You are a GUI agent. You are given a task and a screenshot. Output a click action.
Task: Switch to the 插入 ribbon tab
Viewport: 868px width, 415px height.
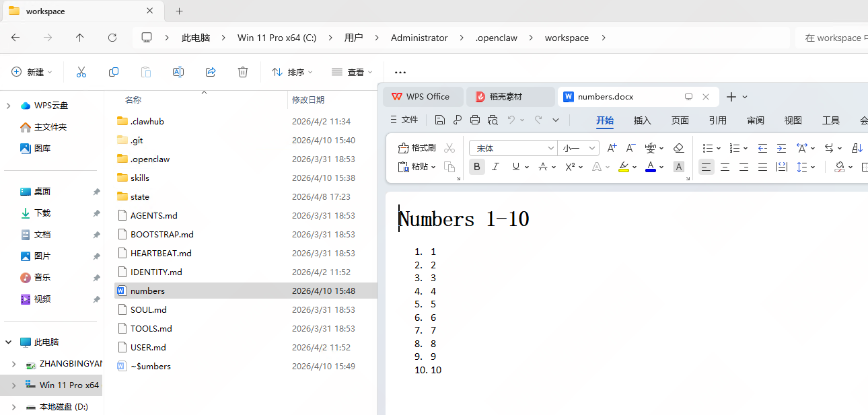(642, 120)
